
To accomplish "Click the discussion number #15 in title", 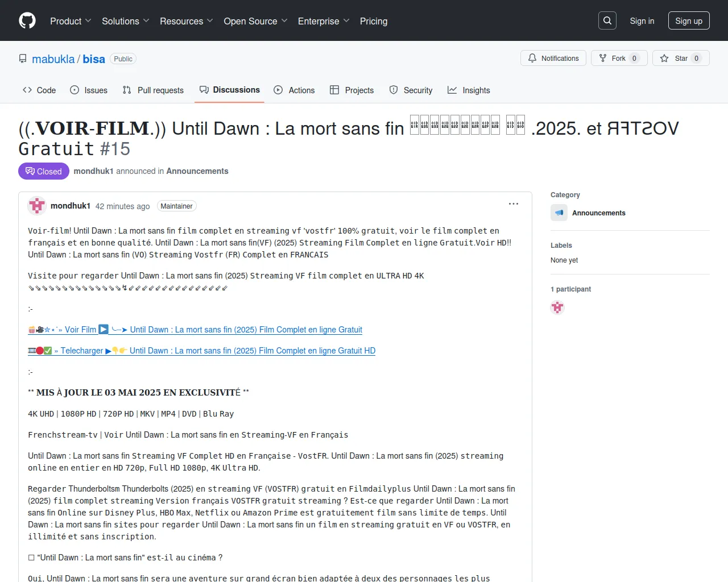I will tap(115, 149).
